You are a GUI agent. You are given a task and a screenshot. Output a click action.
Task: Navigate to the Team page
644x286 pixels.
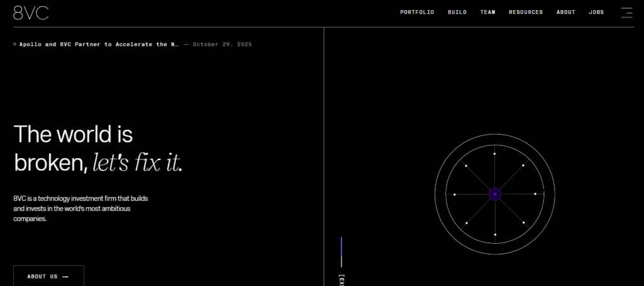click(x=487, y=12)
